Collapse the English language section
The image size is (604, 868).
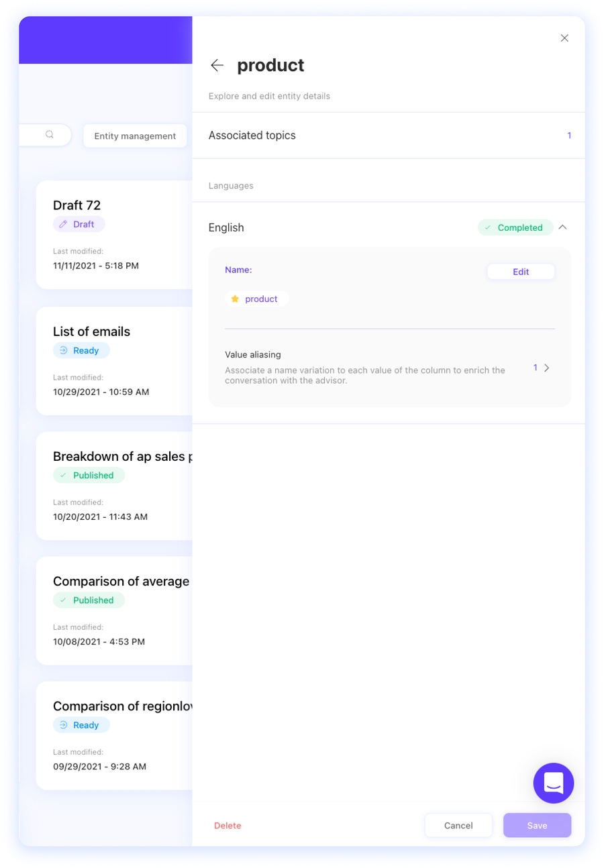pyautogui.click(x=563, y=227)
